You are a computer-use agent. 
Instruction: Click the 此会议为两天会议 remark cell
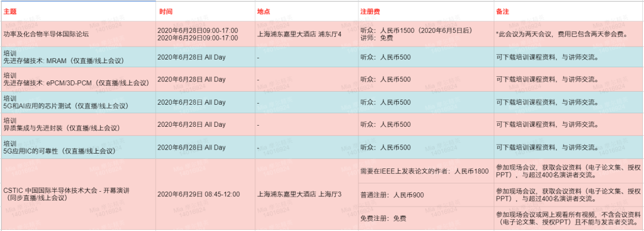[x=569, y=34]
